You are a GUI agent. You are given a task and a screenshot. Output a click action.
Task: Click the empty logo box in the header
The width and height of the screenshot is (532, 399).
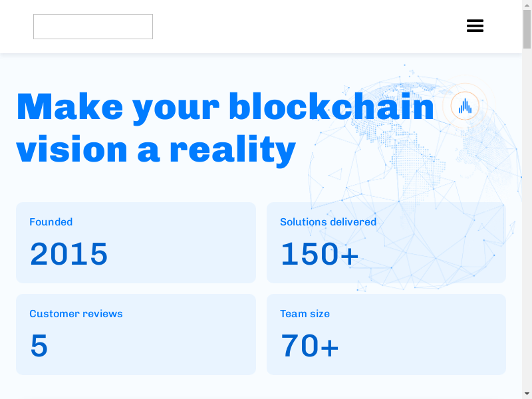[x=93, y=27]
